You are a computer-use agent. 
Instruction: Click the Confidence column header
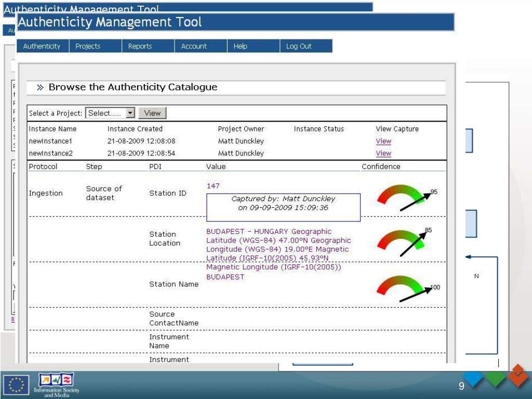point(381,167)
